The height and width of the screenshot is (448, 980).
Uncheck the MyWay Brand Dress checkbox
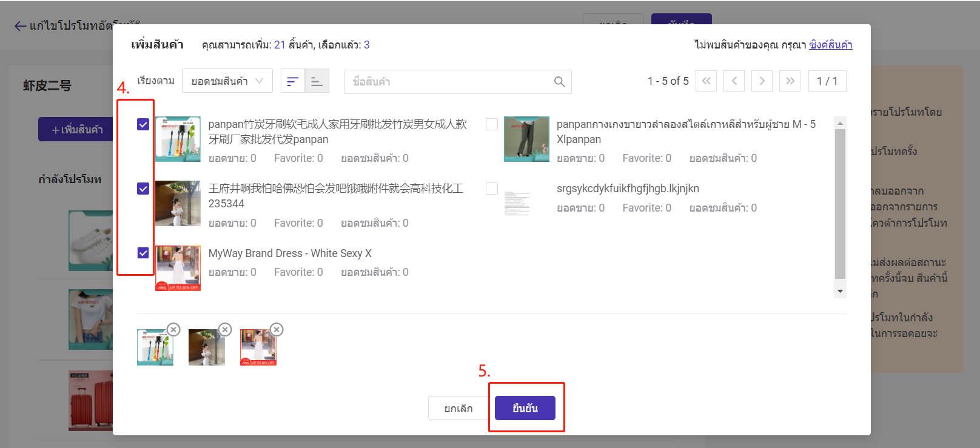click(143, 253)
